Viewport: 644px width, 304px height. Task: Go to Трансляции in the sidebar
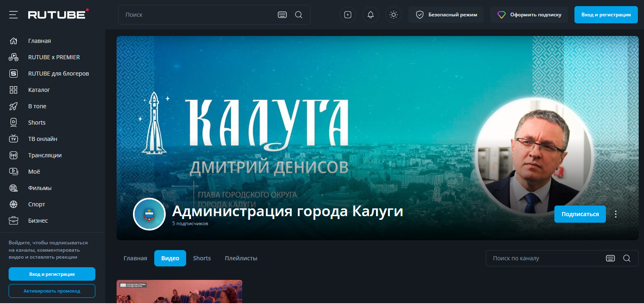click(45, 155)
